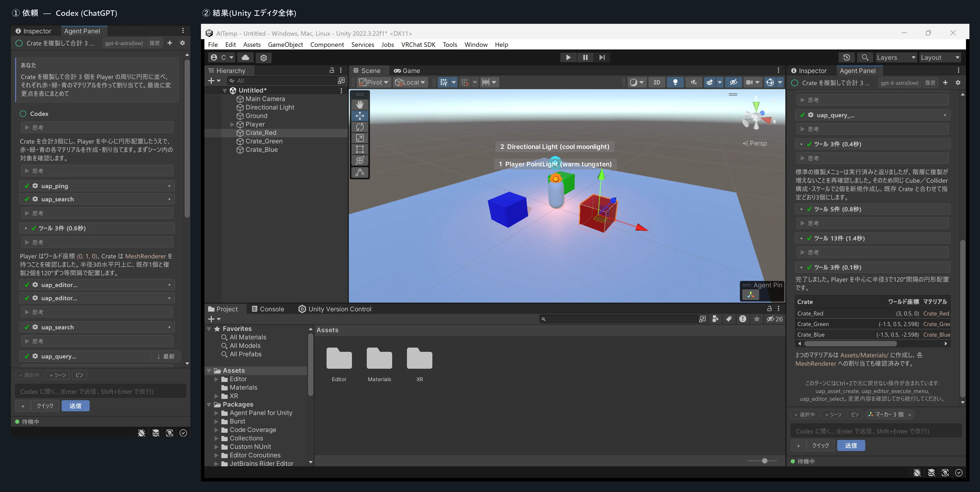
Task: Click the global search magnifier icon
Action: [865, 57]
